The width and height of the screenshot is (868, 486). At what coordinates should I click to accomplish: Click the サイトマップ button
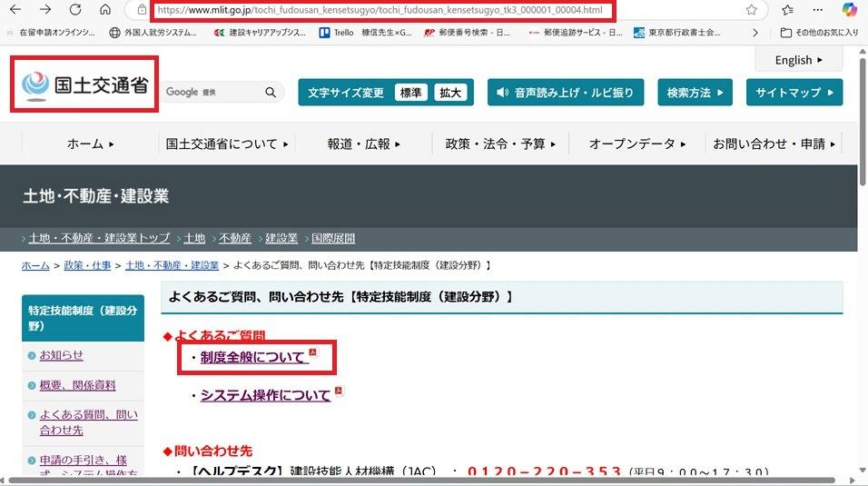click(794, 93)
